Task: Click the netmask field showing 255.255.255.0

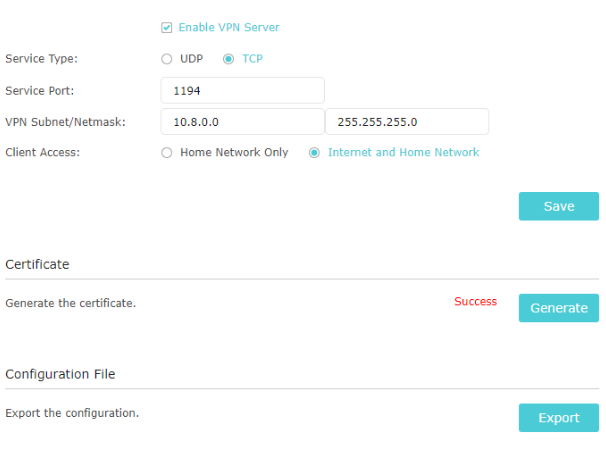Action: (407, 122)
